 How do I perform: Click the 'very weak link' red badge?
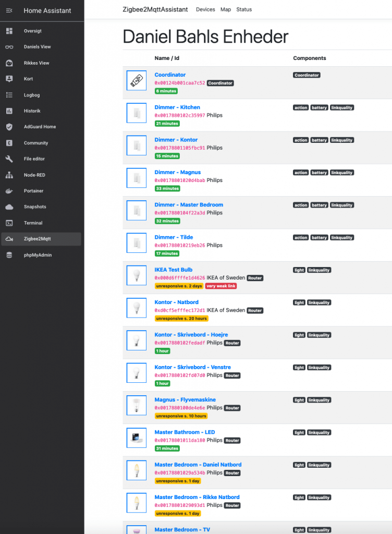221,286
